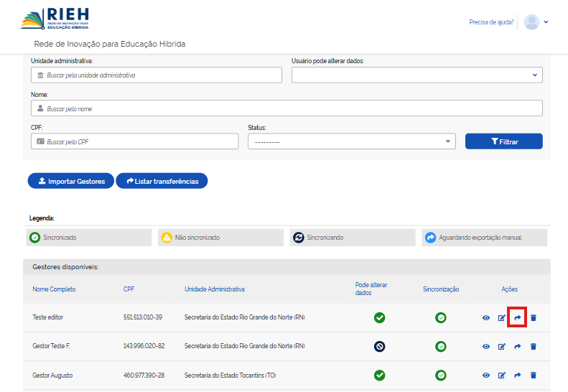Click Filtrar button

[504, 141]
